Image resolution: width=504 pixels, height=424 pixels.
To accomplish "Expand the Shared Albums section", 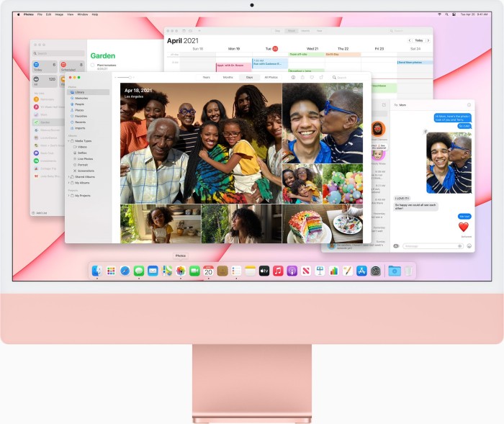I will click(x=69, y=176).
